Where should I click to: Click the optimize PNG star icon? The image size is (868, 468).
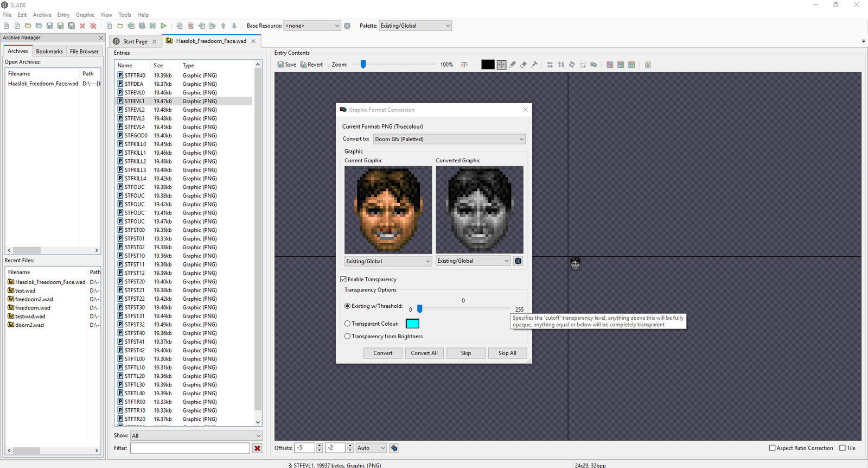tap(648, 65)
